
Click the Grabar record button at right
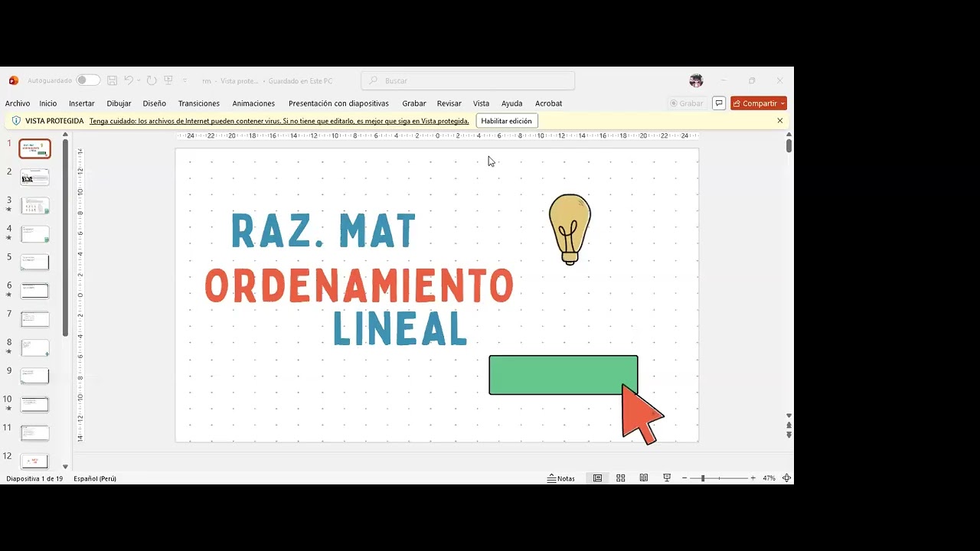click(686, 103)
